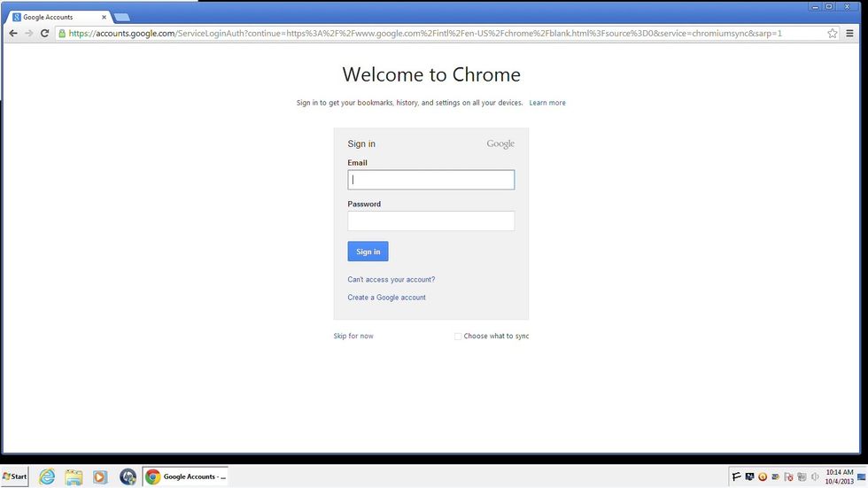Select the Google Accounts tab

tap(58, 17)
